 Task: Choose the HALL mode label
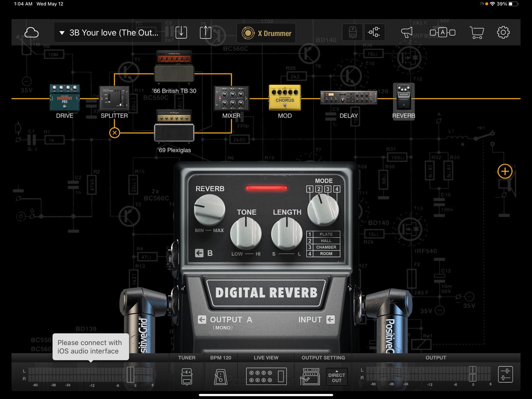pyautogui.click(x=326, y=241)
